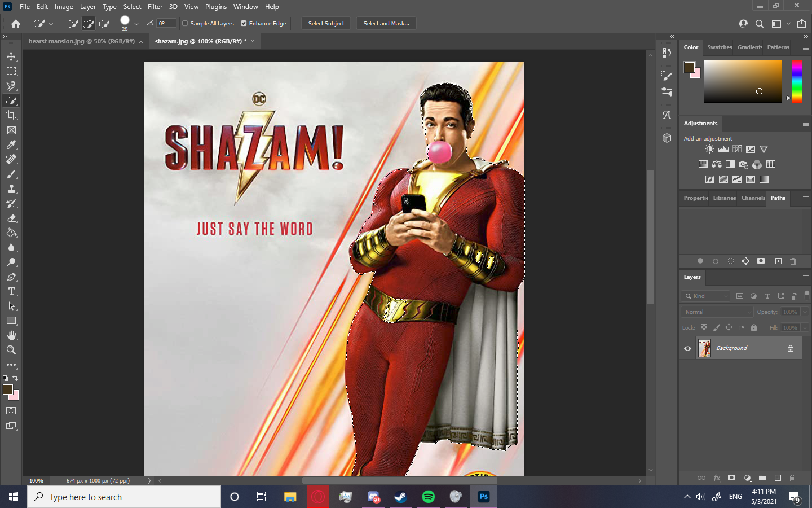Select the Eraser tool
Viewport: 812px width, 508px height.
pos(11,218)
